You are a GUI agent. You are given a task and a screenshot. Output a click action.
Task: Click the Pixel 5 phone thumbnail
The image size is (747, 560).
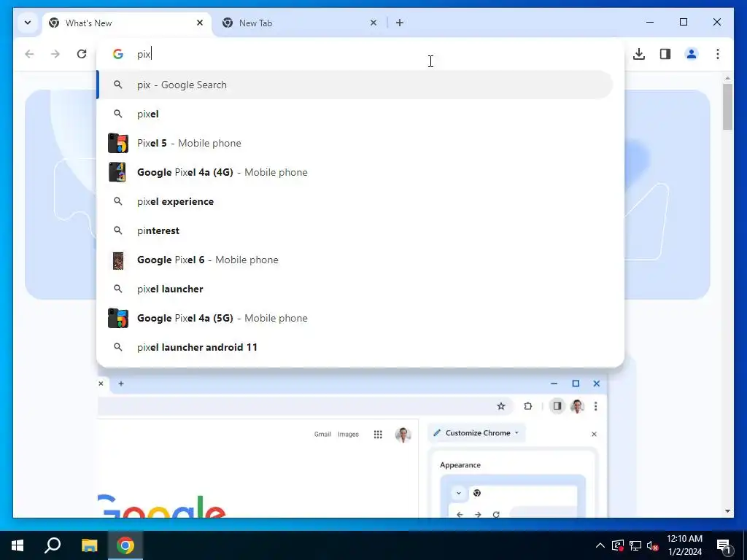[117, 143]
